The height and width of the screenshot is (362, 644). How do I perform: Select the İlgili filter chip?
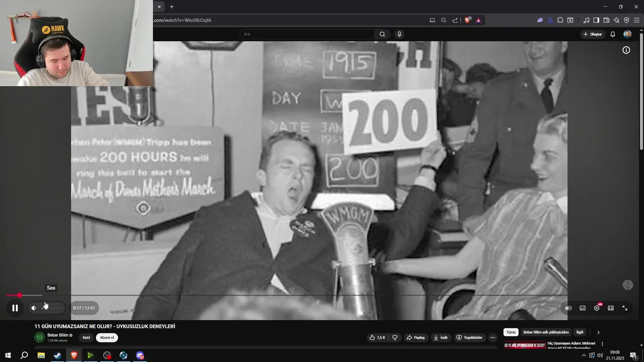(x=580, y=332)
